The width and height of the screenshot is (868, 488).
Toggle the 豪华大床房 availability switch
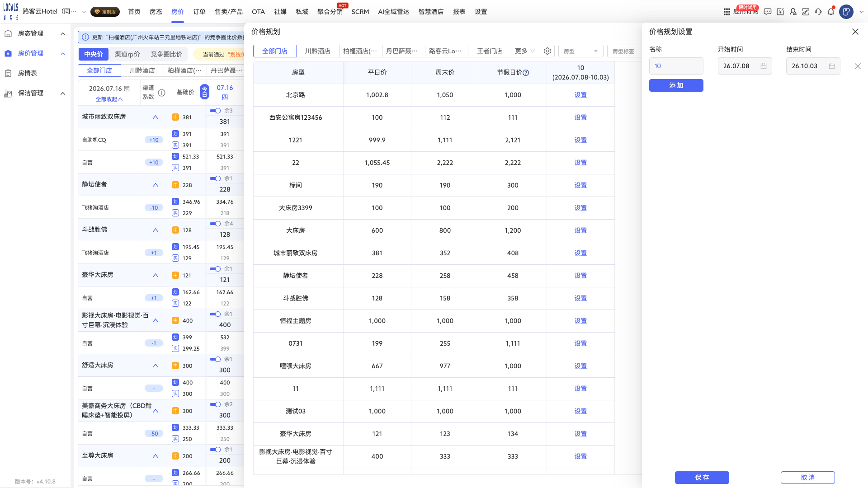click(x=215, y=269)
